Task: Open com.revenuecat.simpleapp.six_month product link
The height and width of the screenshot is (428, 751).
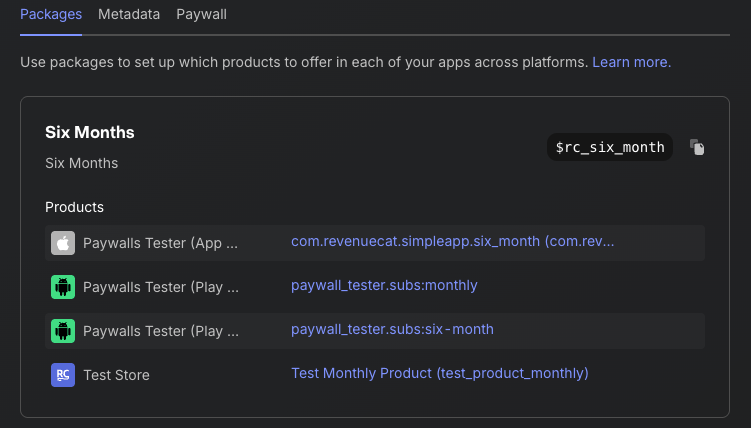Action: tap(453, 241)
